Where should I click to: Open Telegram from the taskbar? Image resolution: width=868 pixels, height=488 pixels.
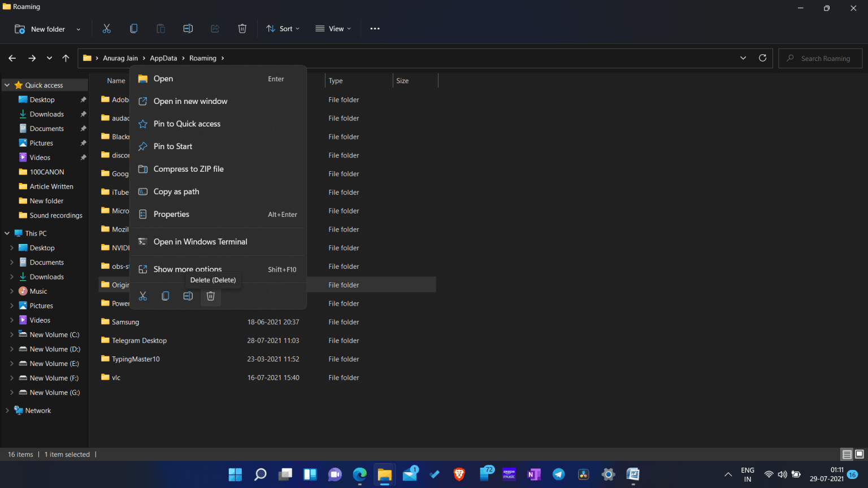click(558, 474)
